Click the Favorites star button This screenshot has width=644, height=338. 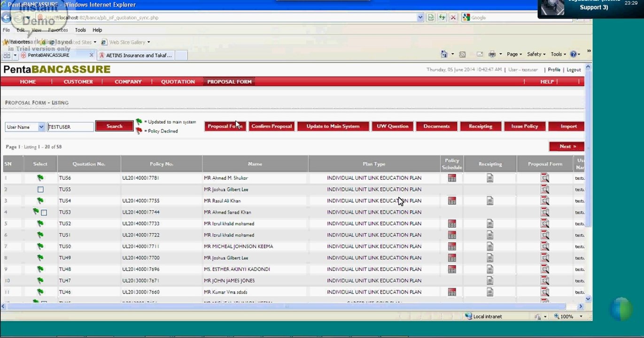pyautogui.click(x=17, y=42)
